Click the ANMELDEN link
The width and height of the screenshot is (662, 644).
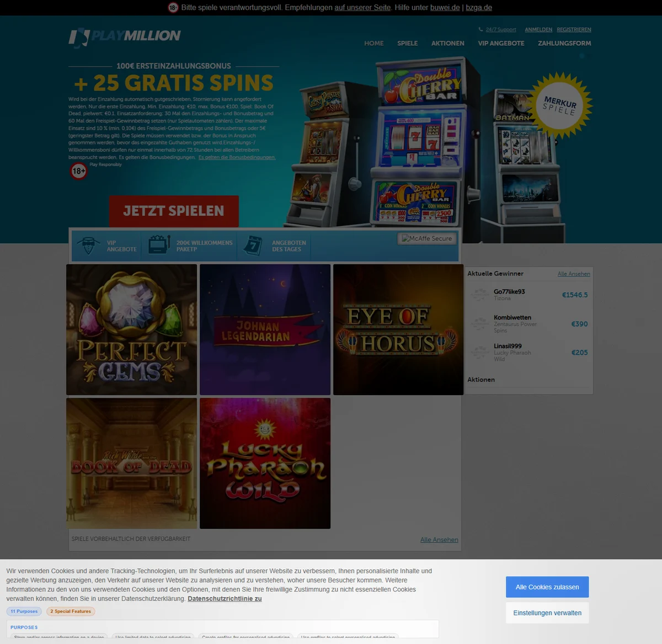pos(538,30)
